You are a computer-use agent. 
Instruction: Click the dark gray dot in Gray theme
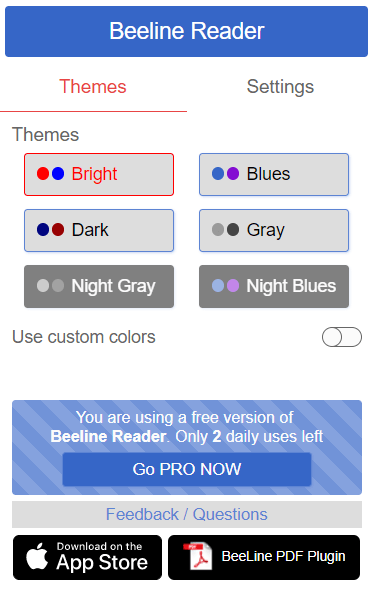(233, 230)
